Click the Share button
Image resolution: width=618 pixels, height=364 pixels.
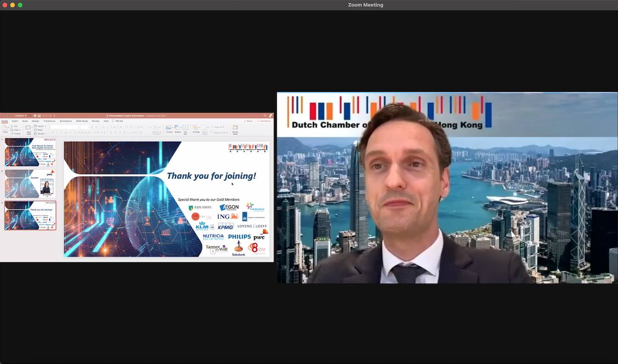249,121
